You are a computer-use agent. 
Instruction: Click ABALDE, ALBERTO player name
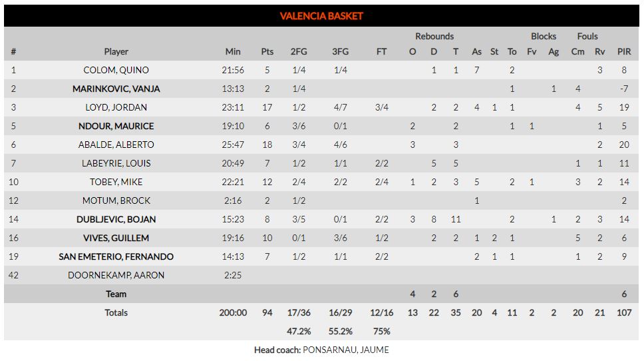tap(116, 145)
